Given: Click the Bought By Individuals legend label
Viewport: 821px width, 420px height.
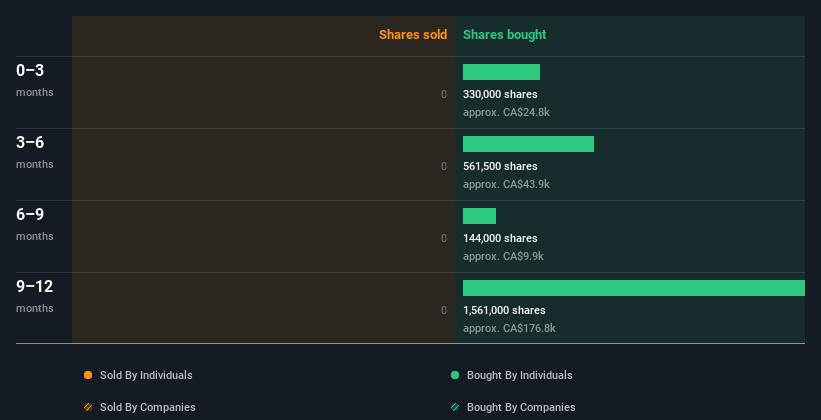Looking at the screenshot, I should [x=519, y=375].
